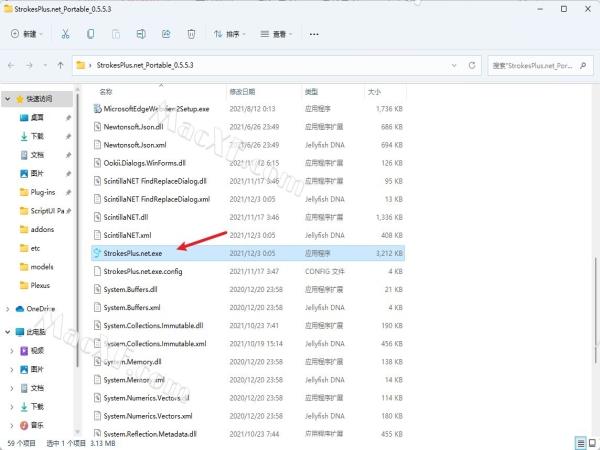Open the View (查看) dropdown
The image size is (600, 450).
pos(276,34)
